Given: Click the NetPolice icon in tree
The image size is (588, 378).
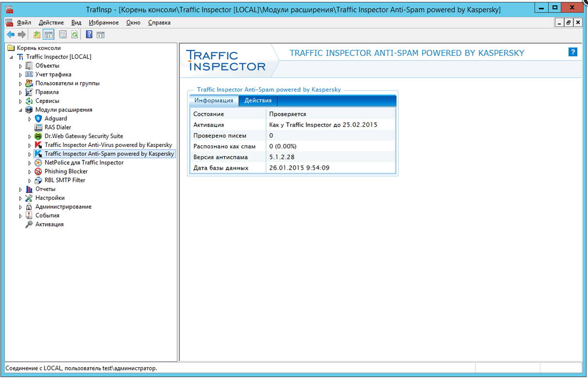Looking at the screenshot, I should pos(38,162).
